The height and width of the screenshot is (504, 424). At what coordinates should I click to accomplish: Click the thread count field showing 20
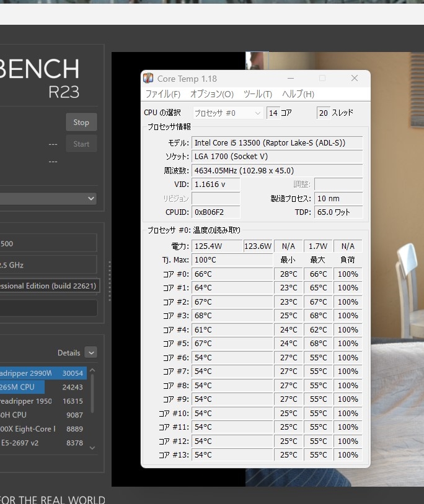(324, 113)
